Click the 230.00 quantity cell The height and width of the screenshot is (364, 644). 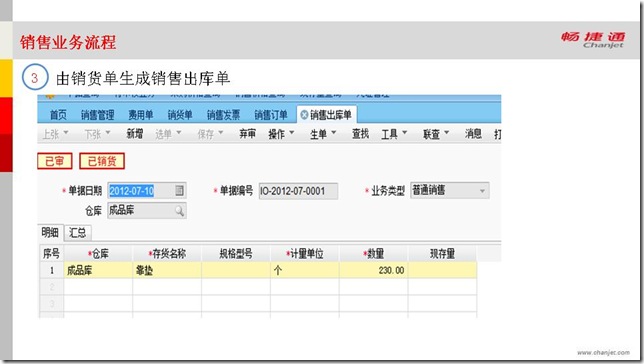[374, 270]
